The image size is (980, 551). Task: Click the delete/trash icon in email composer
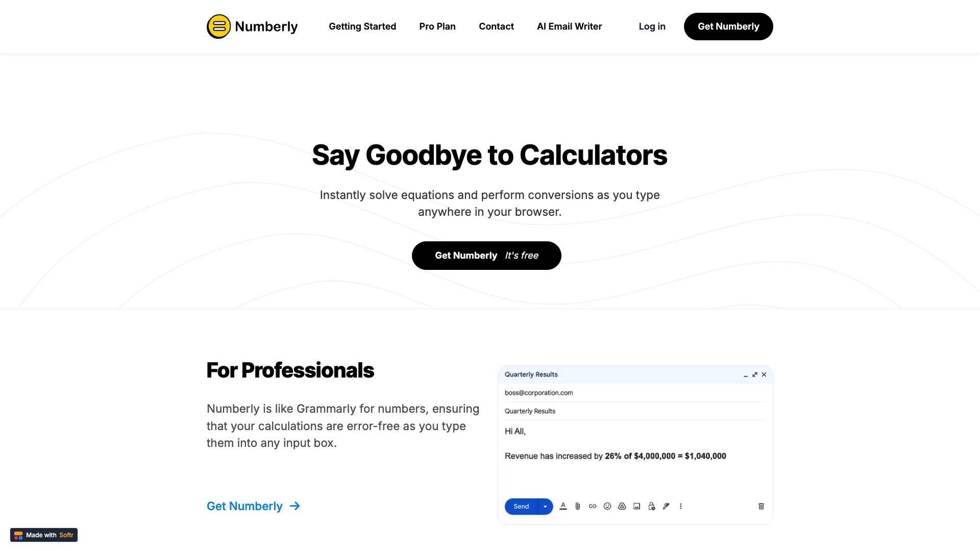pyautogui.click(x=761, y=506)
